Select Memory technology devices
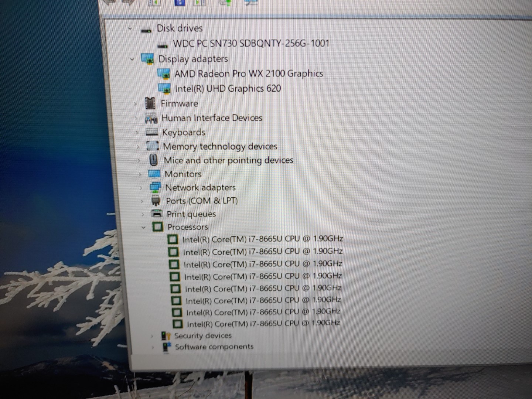Image resolution: width=532 pixels, height=399 pixels. coord(220,146)
